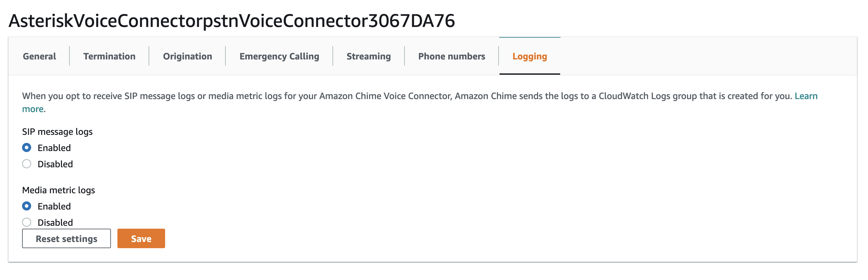
Task: Open the Phone numbers tab
Action: pos(452,56)
